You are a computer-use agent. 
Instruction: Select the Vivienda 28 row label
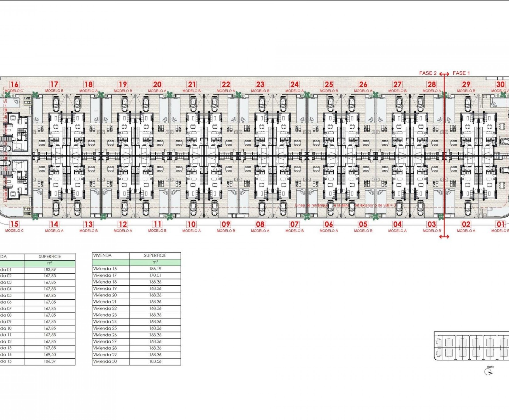pyautogui.click(x=105, y=348)
